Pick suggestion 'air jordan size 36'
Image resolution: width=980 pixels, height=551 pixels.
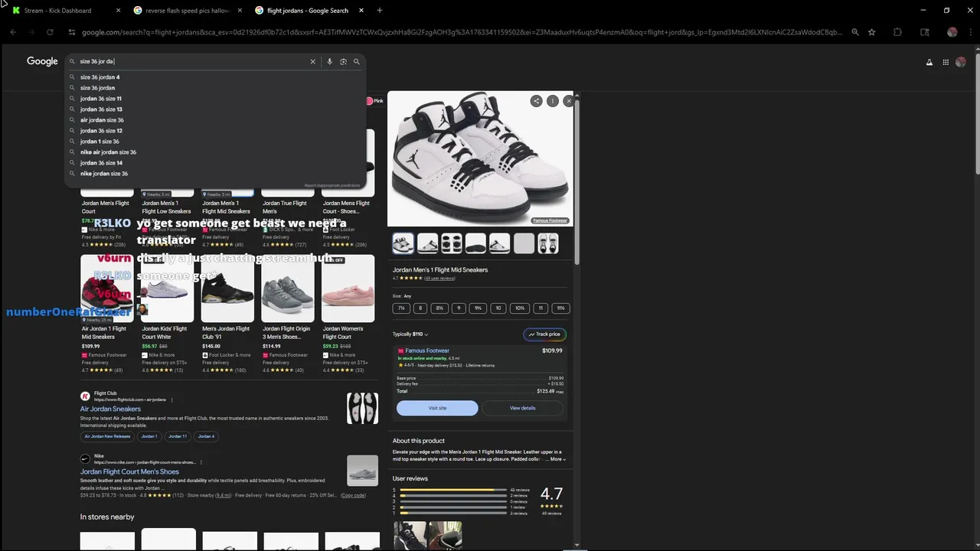[x=216, y=120]
